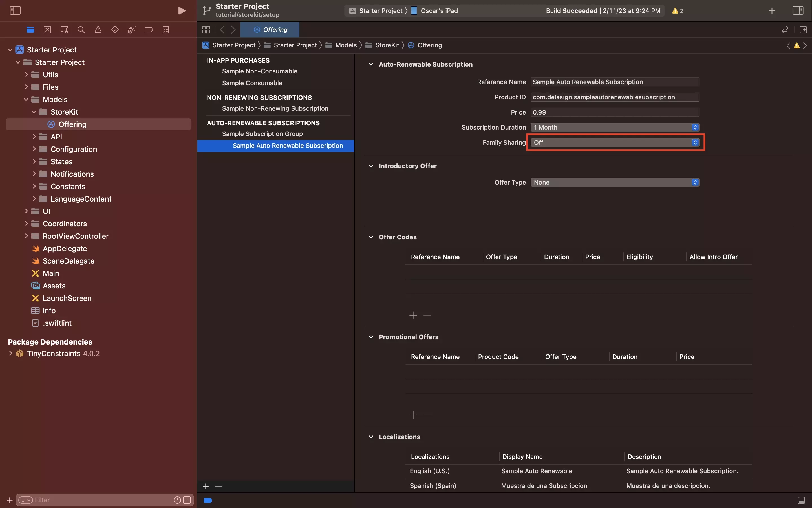Expand the Utils folder
Screen dimensions: 812x508
point(26,75)
